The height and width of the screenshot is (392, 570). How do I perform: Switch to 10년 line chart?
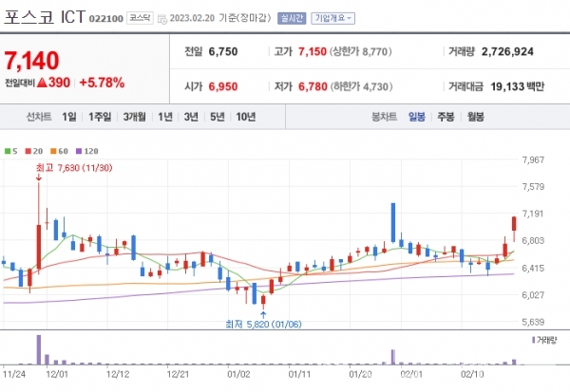246,117
